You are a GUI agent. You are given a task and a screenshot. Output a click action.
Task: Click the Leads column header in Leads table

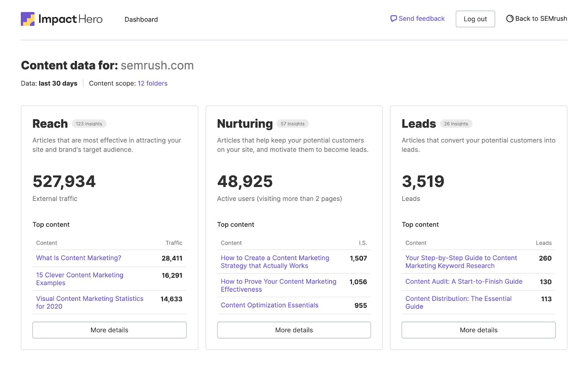click(544, 243)
